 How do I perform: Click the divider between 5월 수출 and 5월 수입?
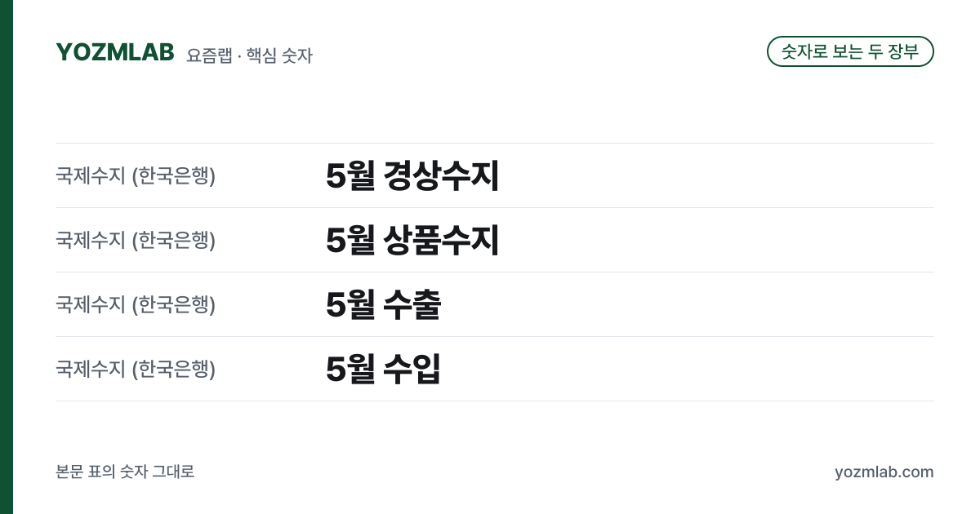click(x=495, y=336)
